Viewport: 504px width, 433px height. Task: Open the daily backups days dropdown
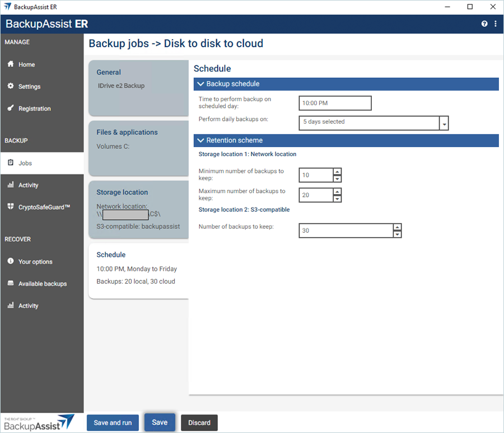(444, 123)
